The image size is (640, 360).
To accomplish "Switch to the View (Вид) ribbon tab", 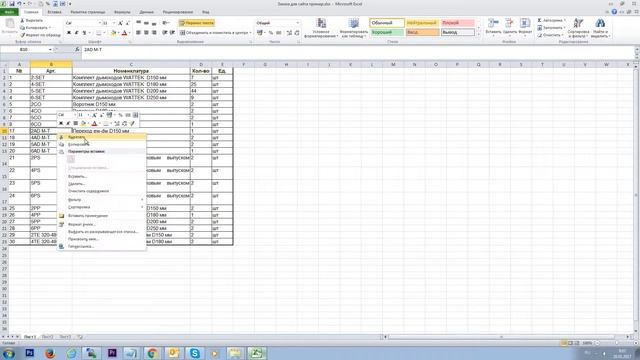I will click(206, 12).
